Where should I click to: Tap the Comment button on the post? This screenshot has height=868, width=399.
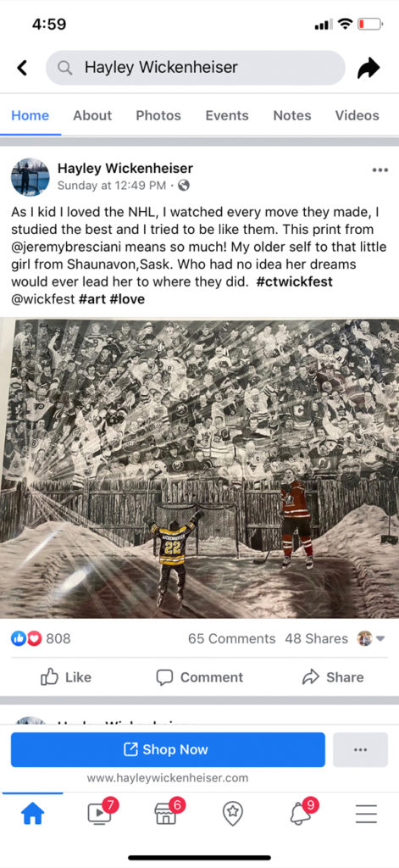click(x=199, y=677)
